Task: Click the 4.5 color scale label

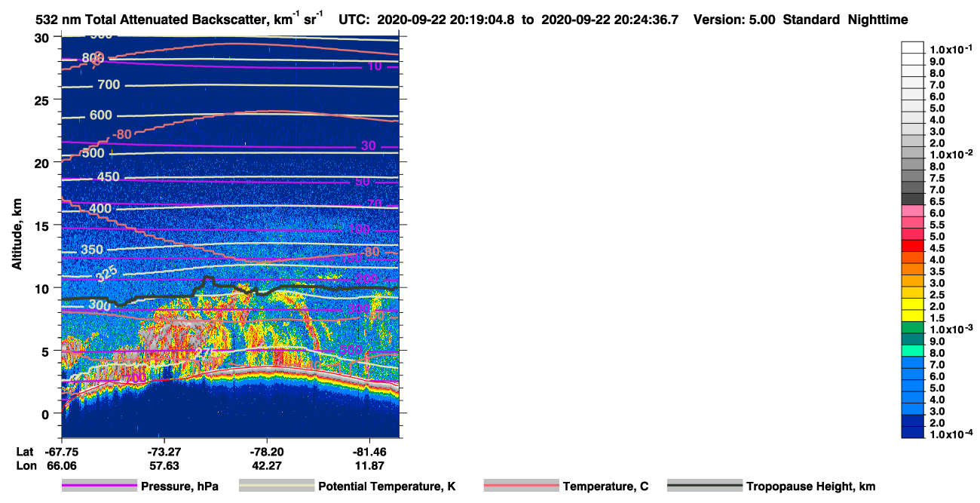Action: pos(939,248)
